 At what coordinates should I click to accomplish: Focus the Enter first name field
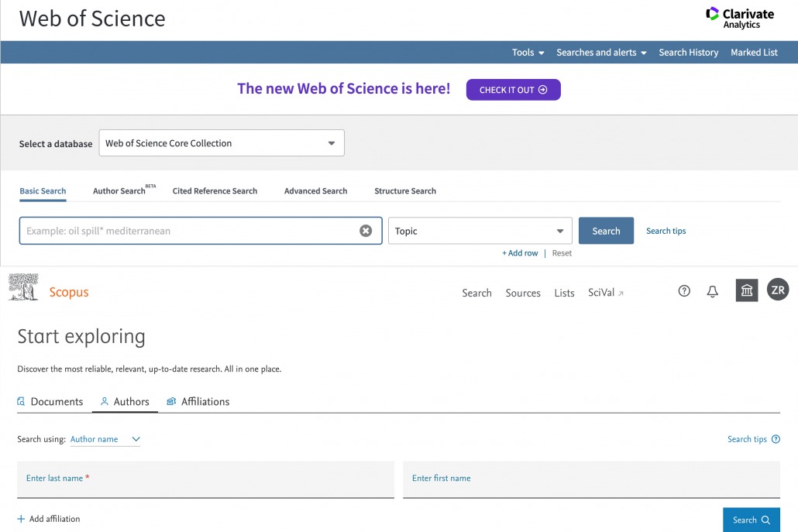pyautogui.click(x=591, y=479)
